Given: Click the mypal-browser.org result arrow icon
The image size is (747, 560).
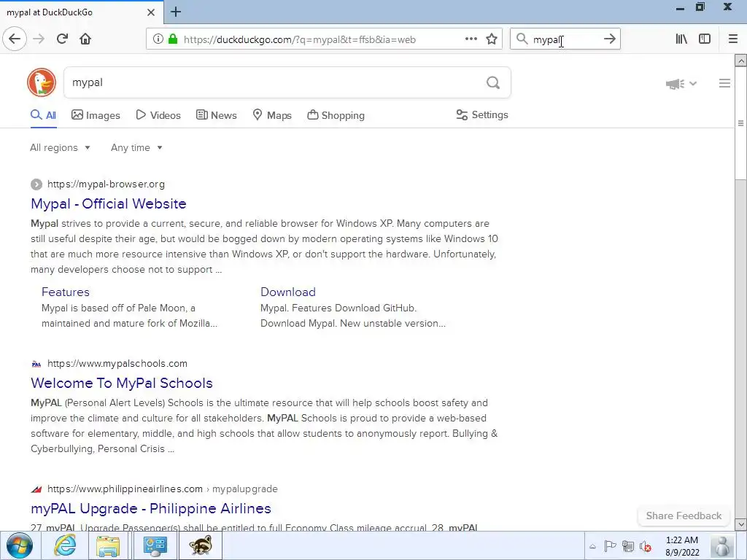Looking at the screenshot, I should pyautogui.click(x=36, y=184).
